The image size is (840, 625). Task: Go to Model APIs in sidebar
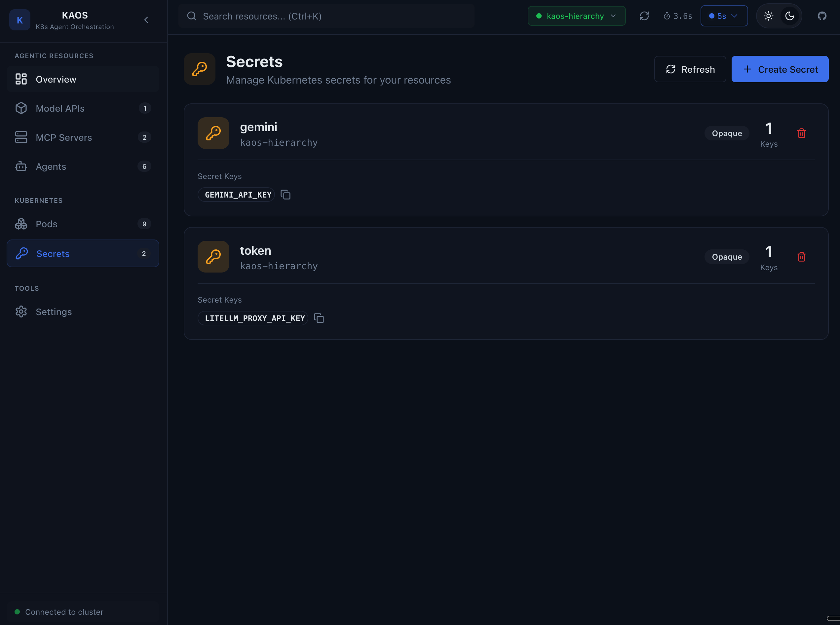[60, 109]
